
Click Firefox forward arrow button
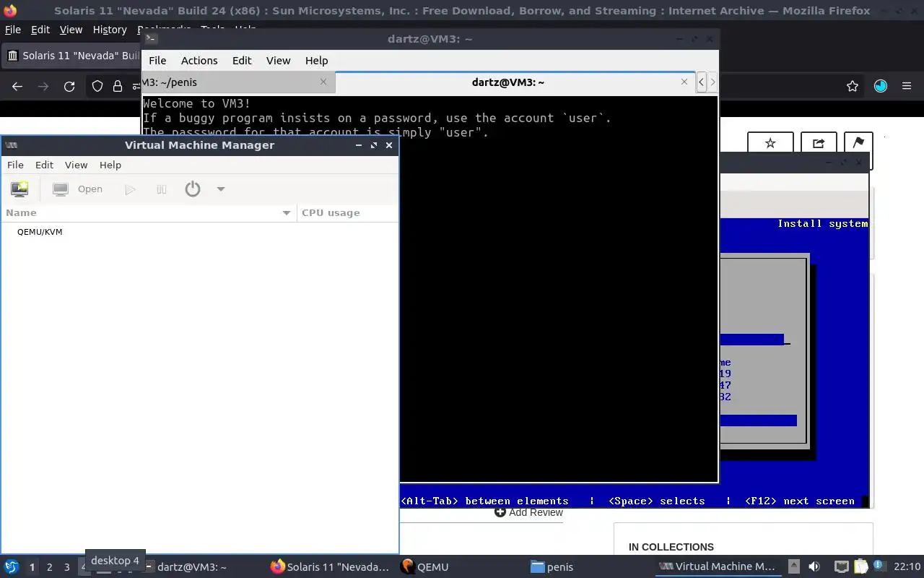point(43,86)
